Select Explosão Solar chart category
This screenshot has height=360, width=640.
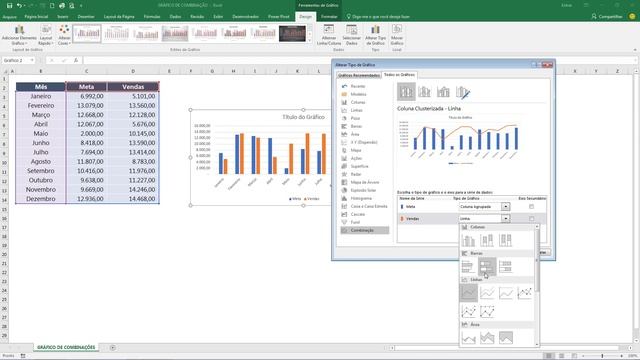(x=364, y=190)
